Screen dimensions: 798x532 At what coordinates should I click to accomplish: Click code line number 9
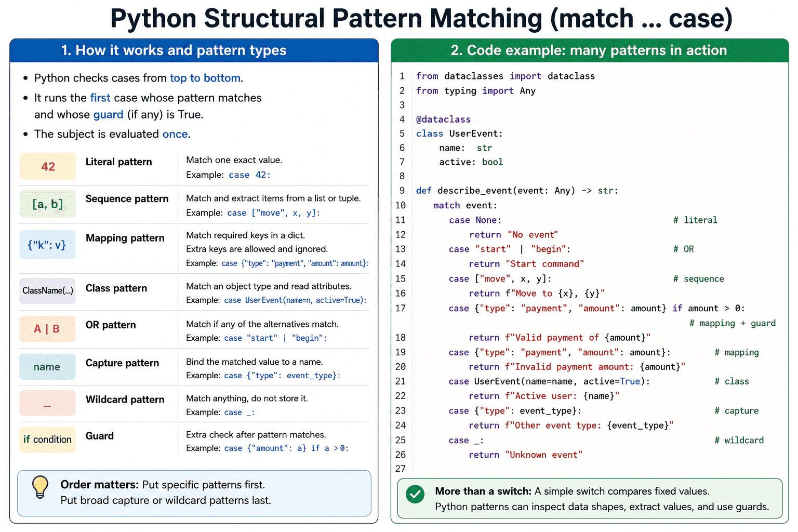point(402,191)
